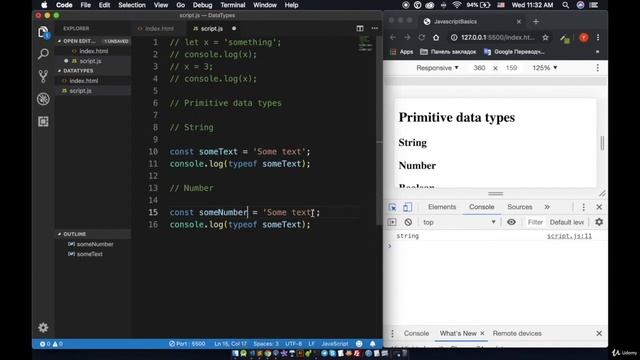Switch to the Elements tab in DevTools
Image resolution: width=640 pixels, height=360 pixels.
[442, 207]
